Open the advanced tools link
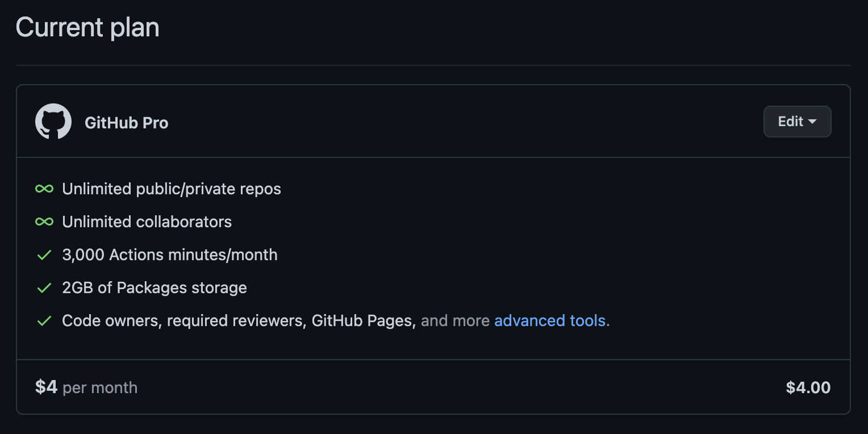The width and height of the screenshot is (868, 434). tap(550, 321)
